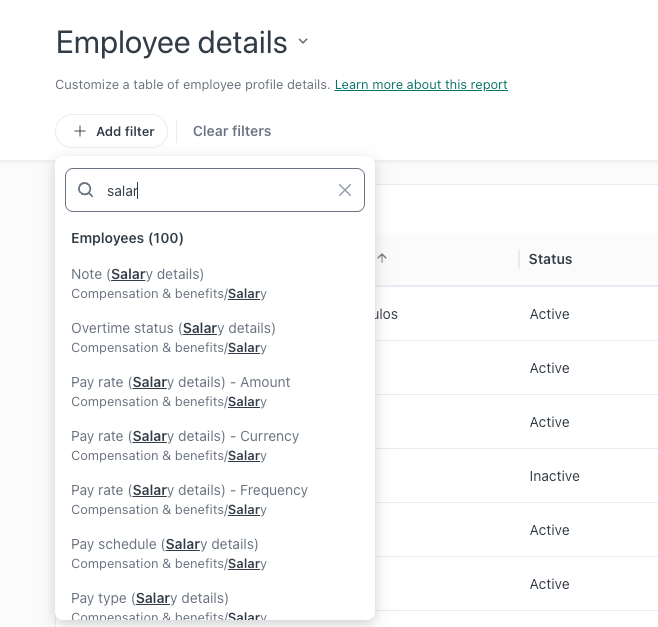The image size is (658, 627).
Task: Click the magnifier icon in the filter search
Action: coord(86,190)
